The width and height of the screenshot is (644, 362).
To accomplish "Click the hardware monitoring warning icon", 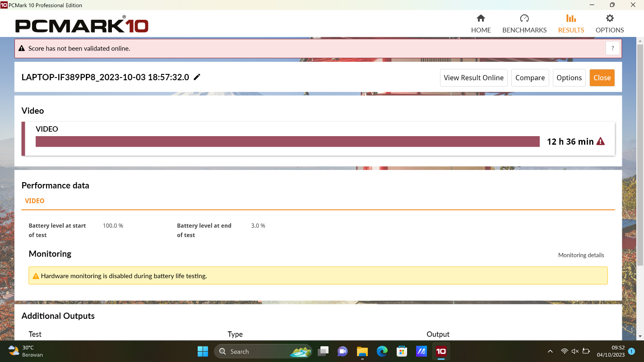I will point(36,276).
